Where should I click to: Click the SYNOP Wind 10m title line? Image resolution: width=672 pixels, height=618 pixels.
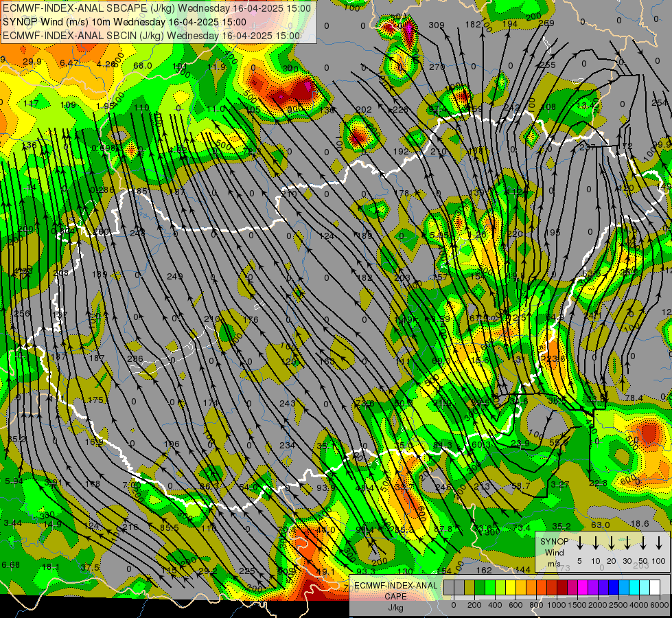pyautogui.click(x=124, y=22)
